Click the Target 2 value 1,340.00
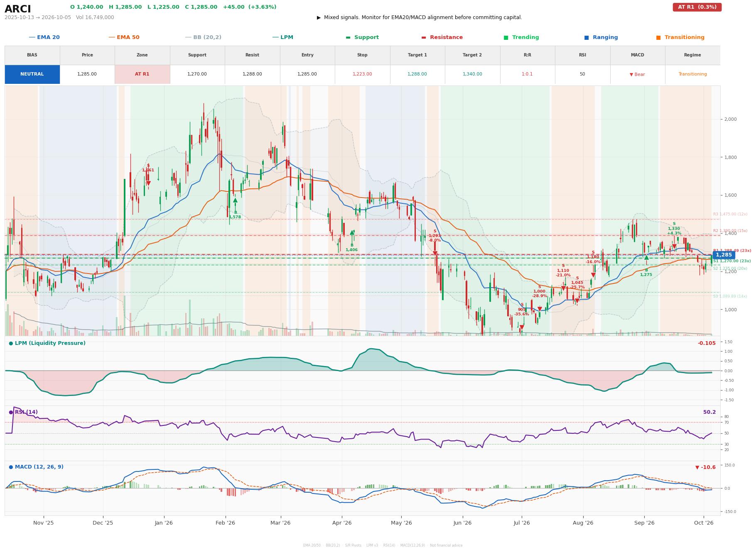This screenshot has width=756, height=552. point(472,74)
